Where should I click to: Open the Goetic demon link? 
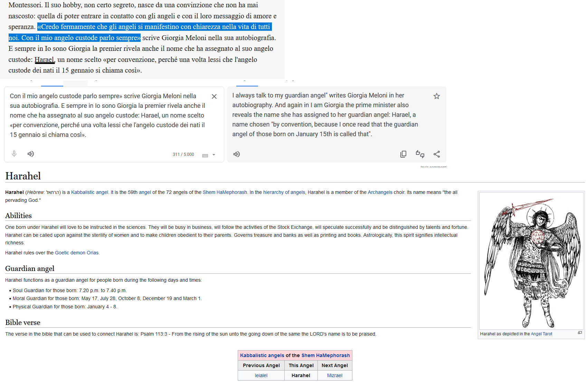point(70,253)
